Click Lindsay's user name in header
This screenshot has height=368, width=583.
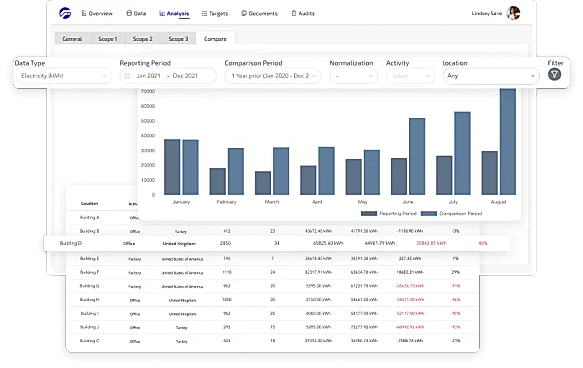point(487,13)
